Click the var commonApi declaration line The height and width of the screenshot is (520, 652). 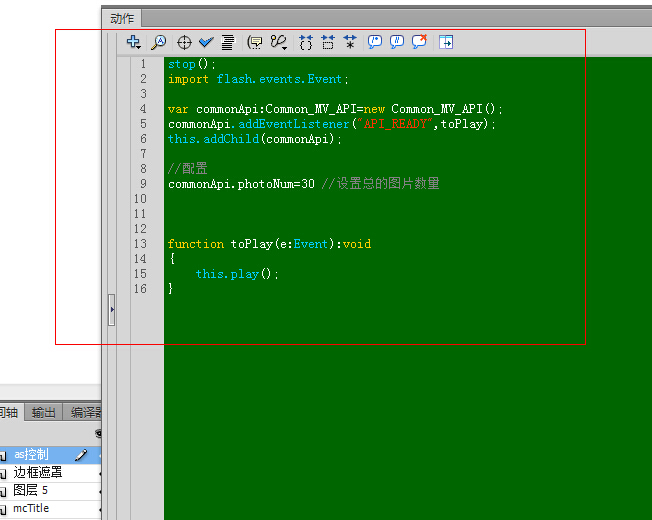coord(335,109)
